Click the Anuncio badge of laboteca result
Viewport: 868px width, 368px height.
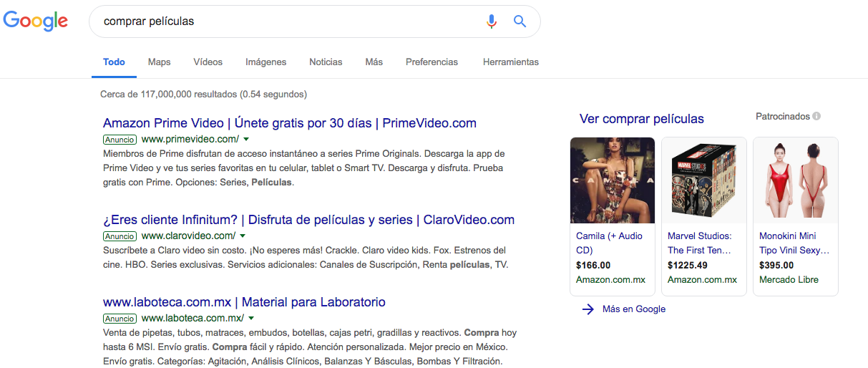coord(120,318)
